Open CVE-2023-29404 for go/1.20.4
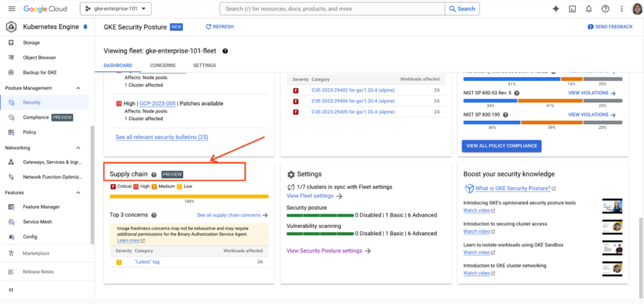This screenshot has width=644, height=304. [353, 101]
